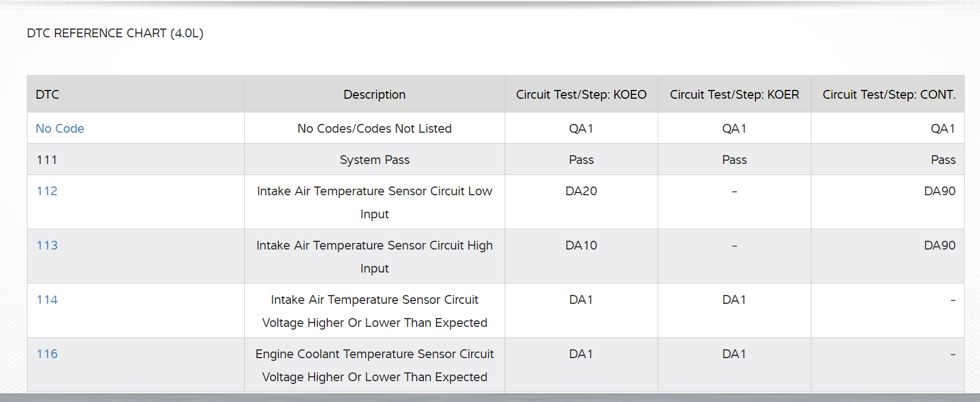Open the DTC 116 link
The width and height of the screenshot is (980, 402).
tap(47, 354)
